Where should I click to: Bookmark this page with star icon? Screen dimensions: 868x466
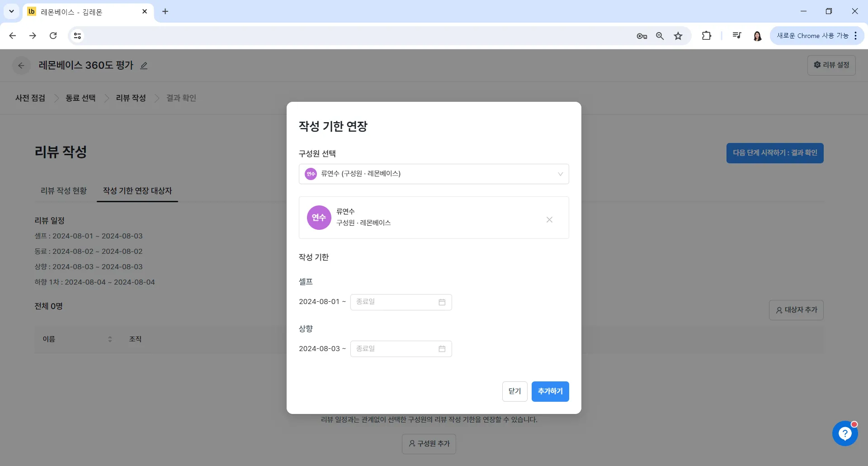point(678,36)
